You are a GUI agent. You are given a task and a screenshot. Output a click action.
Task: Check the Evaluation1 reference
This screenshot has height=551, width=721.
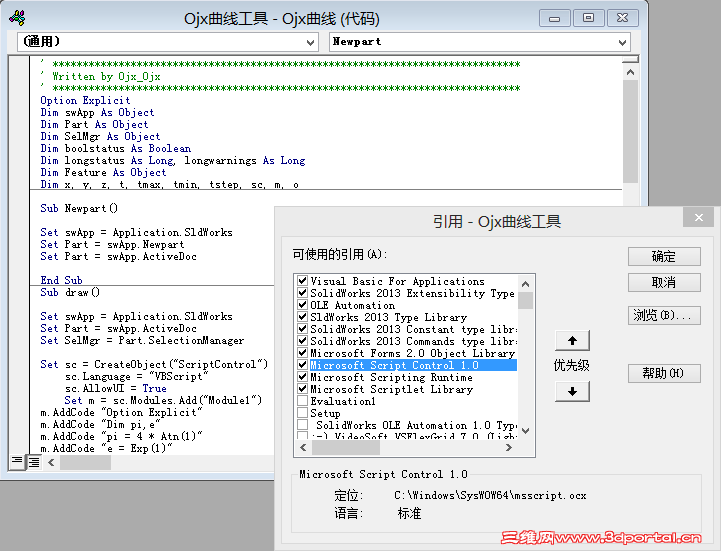[303, 401]
